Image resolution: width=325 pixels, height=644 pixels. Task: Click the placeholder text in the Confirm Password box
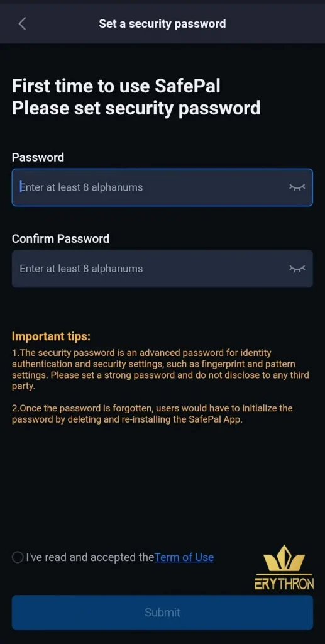tap(81, 269)
